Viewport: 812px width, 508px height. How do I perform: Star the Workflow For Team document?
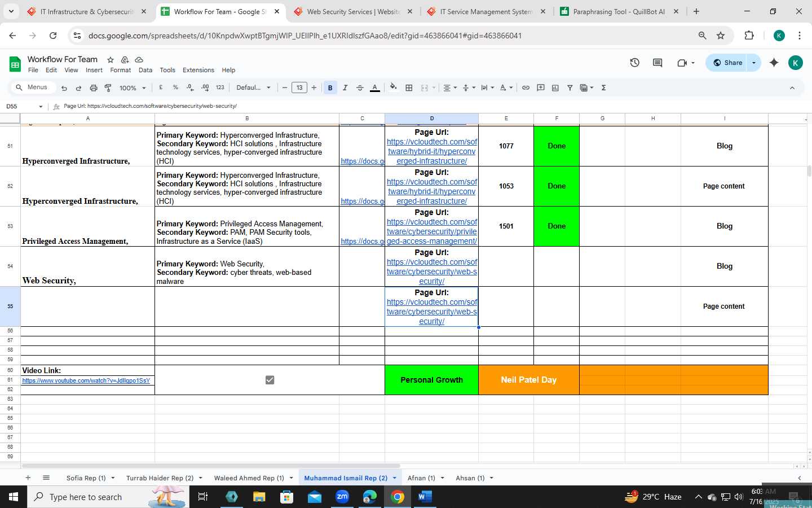point(111,59)
